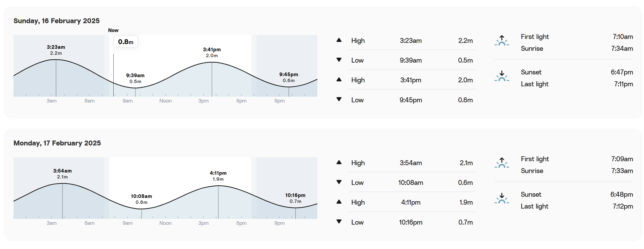Click Sunday's Low 9:45pm 0.6m row
Viewport: 644px width, 249px height.
[x=406, y=100]
